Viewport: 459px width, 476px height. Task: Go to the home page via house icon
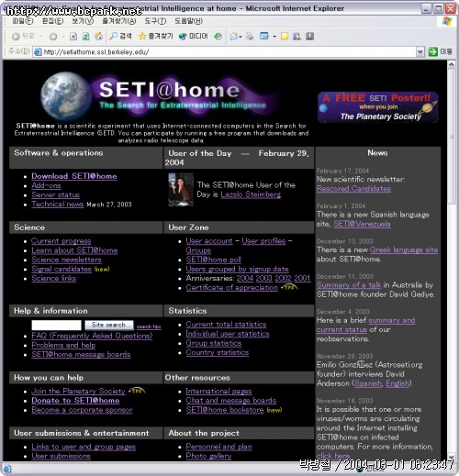[x=98, y=37]
